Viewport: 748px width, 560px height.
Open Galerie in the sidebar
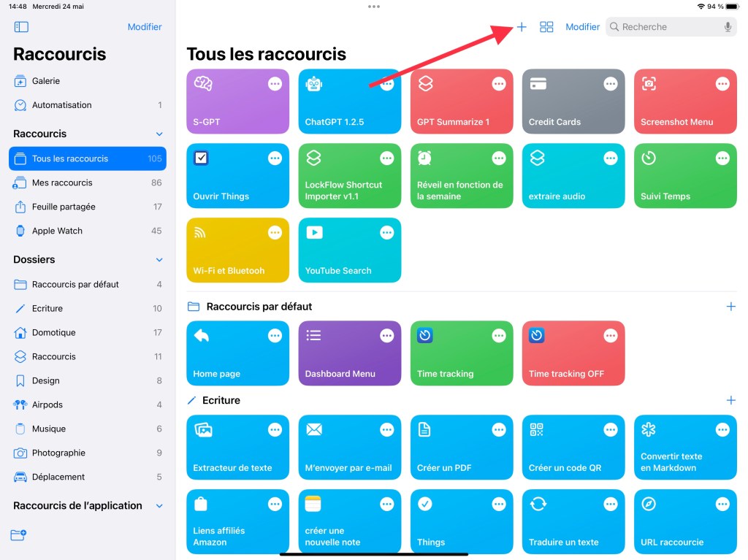[46, 81]
